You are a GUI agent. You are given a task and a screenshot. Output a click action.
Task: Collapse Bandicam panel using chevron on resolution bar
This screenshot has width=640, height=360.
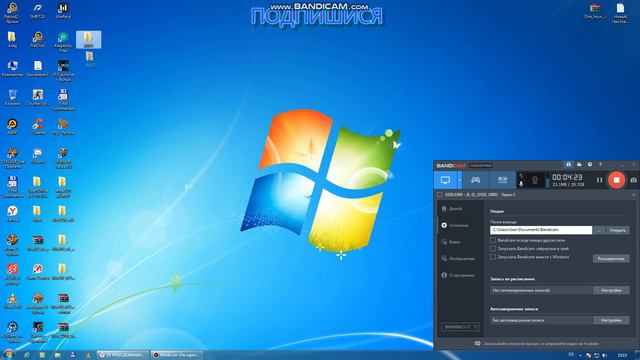[x=633, y=195]
